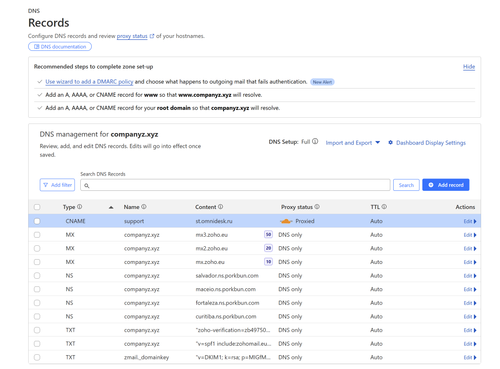500x369 pixels.
Task: Select the mx.zoho.eu record checkbox
Action: click(37, 262)
